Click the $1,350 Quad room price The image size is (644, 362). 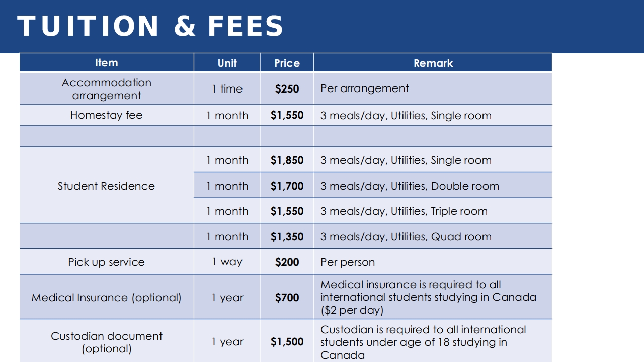point(287,236)
